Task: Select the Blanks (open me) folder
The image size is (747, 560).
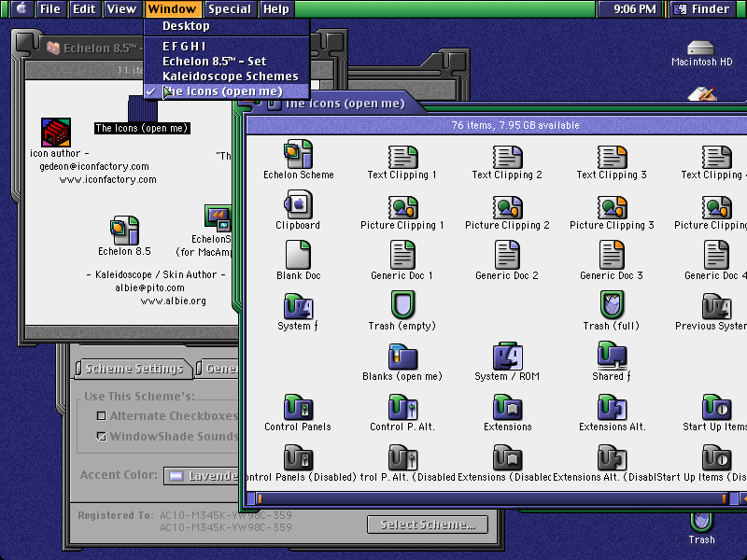Action: point(402,357)
